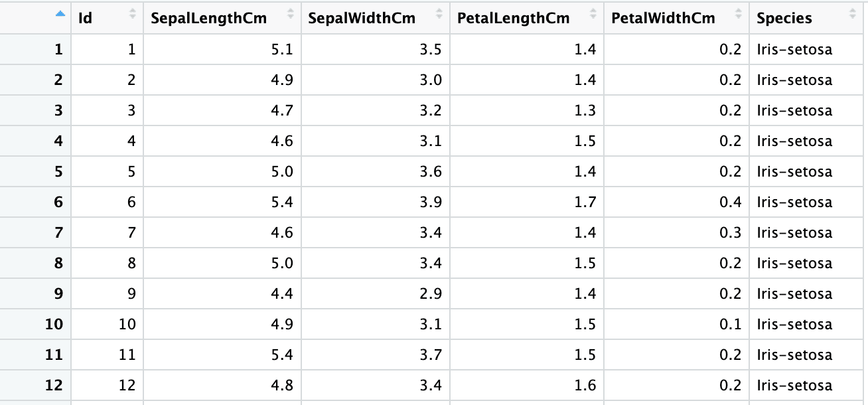The height and width of the screenshot is (405, 868).
Task: Select the SepalLengthCm column header label
Action: click(x=208, y=18)
